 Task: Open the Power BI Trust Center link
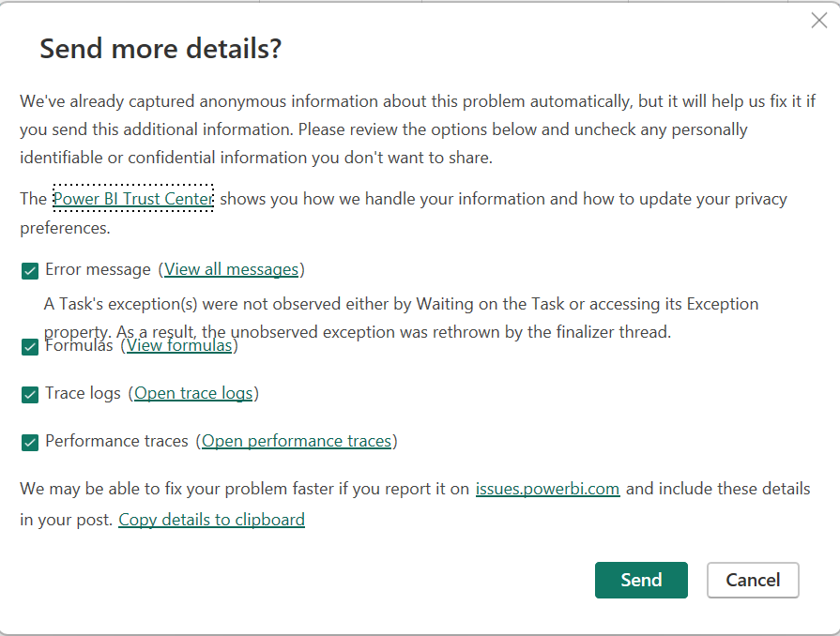click(x=133, y=199)
